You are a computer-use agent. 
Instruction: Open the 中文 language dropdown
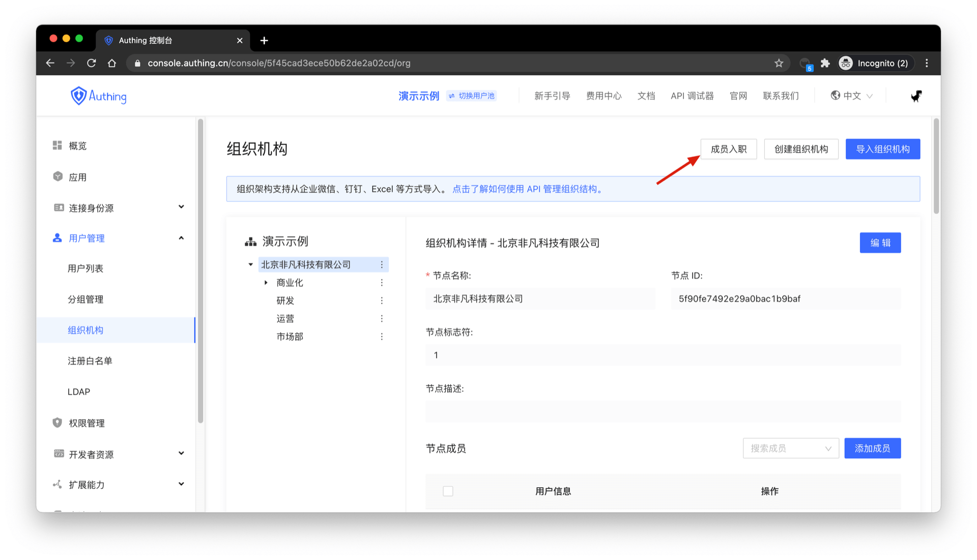coord(852,96)
